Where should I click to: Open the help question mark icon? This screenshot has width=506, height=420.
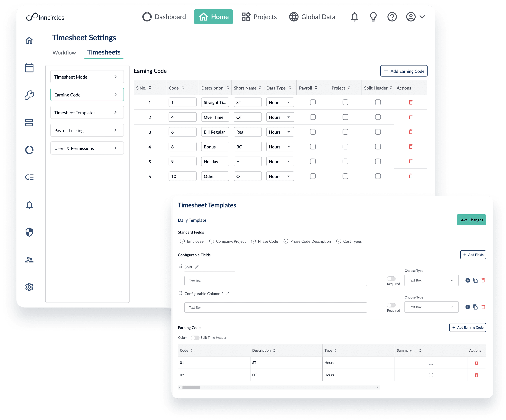[392, 17]
